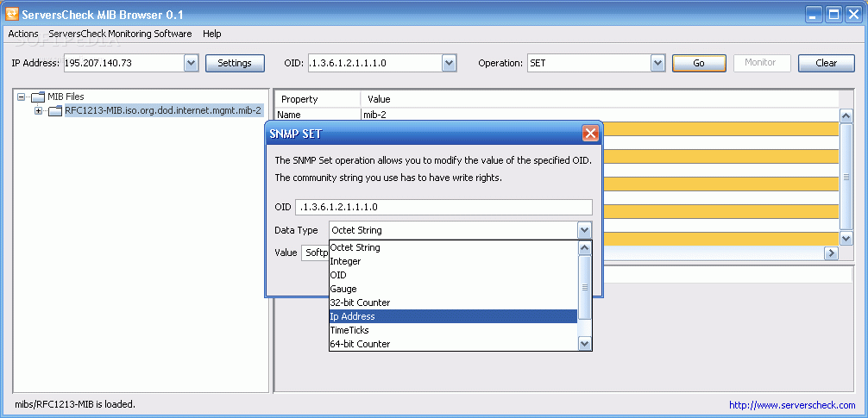868x418 pixels.
Task: Open the www.serverscheck.com link
Action: point(792,405)
